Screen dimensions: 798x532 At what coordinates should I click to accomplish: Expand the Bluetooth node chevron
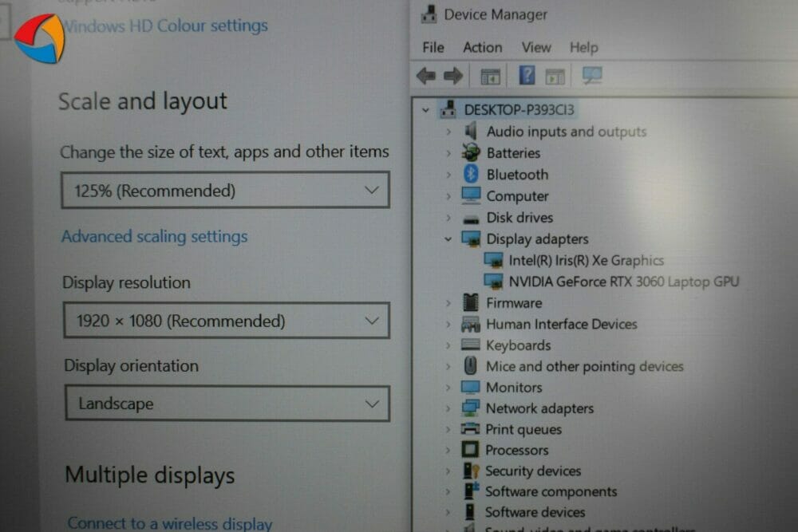(448, 175)
